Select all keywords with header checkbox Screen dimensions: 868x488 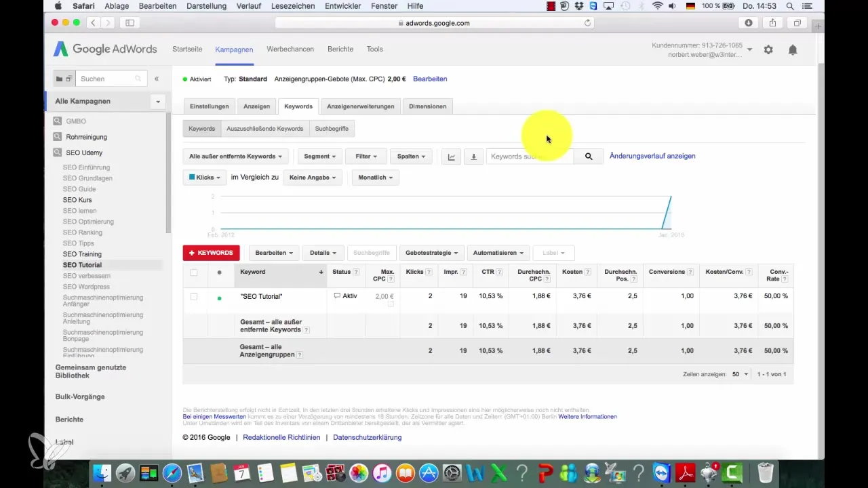tap(194, 272)
